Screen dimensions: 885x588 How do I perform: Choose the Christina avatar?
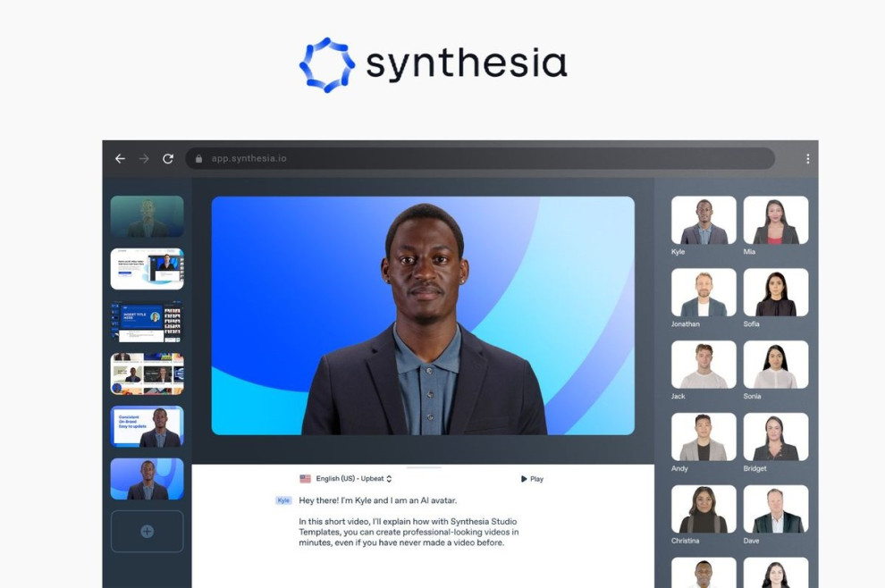[704, 509]
